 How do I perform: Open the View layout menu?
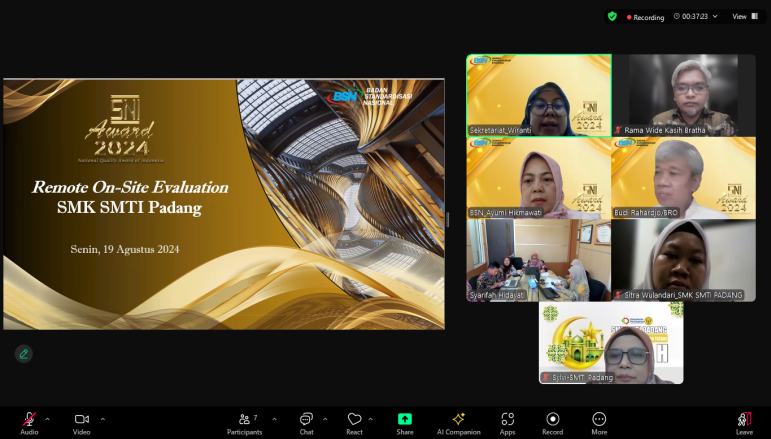(745, 16)
